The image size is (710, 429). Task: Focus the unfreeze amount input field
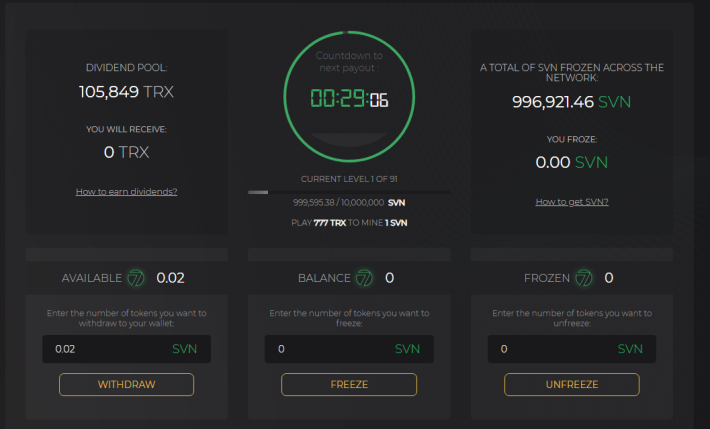coord(572,349)
